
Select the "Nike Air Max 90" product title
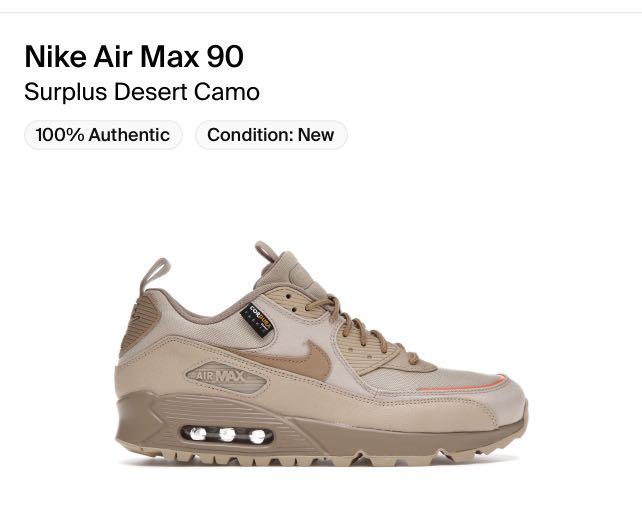[134, 56]
